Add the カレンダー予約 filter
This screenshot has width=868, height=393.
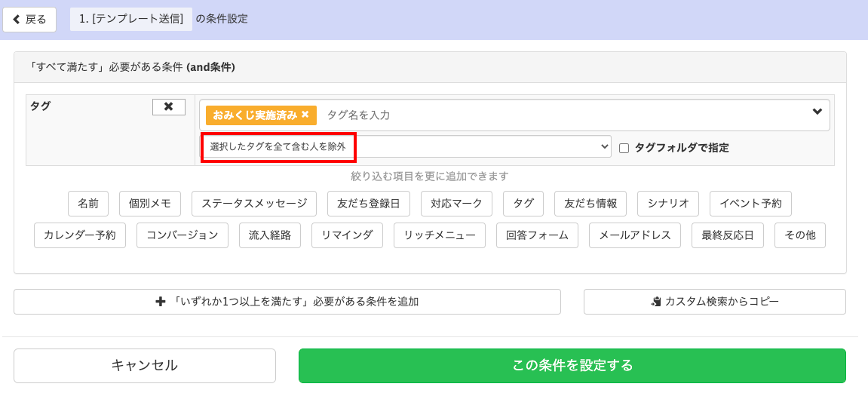(80, 235)
